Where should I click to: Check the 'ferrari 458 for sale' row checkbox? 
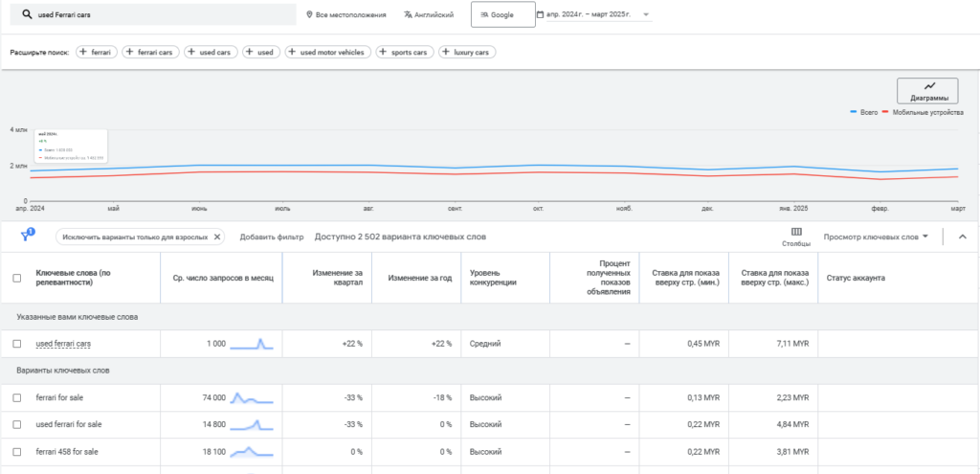[x=17, y=451]
